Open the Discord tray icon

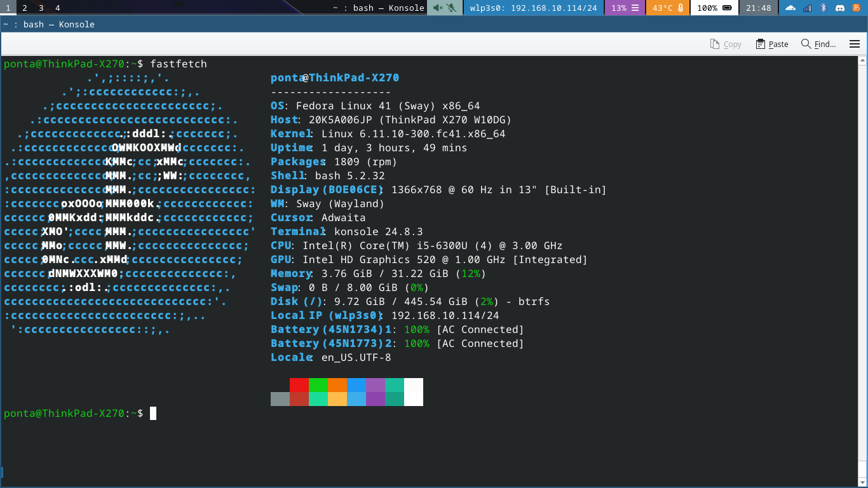point(839,8)
